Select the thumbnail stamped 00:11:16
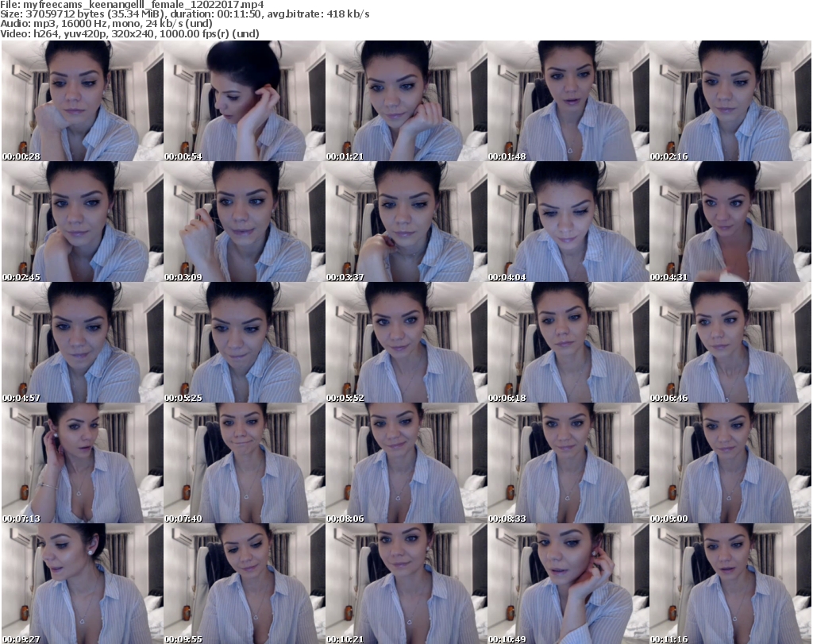 (x=730, y=584)
